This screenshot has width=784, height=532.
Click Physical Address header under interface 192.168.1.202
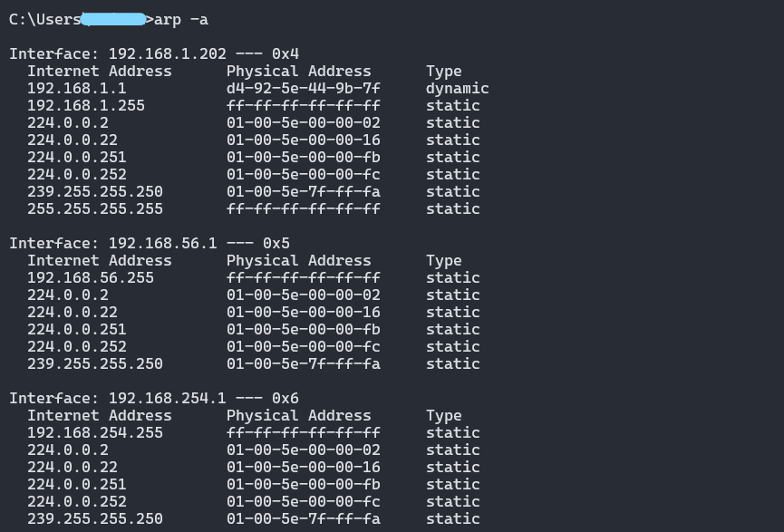[x=299, y=71]
